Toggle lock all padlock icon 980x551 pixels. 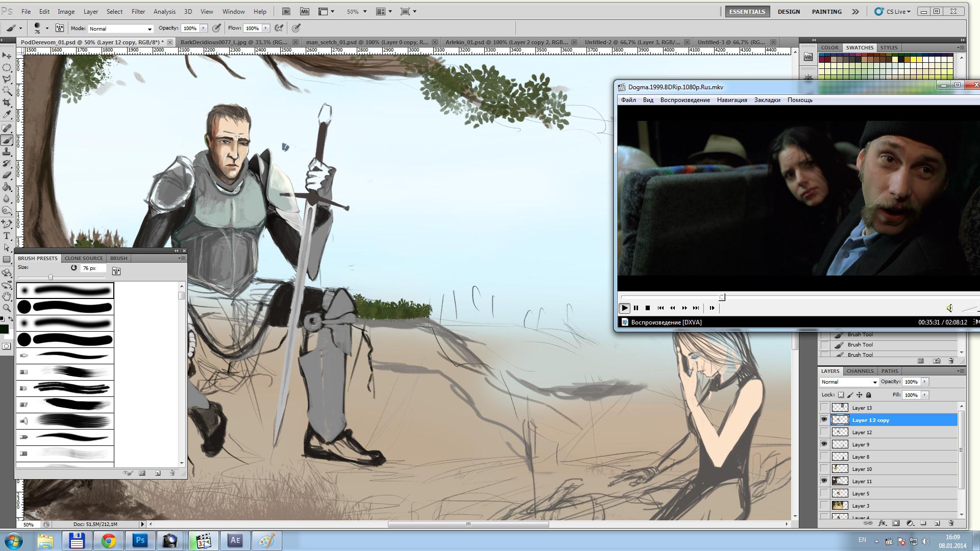(x=869, y=395)
